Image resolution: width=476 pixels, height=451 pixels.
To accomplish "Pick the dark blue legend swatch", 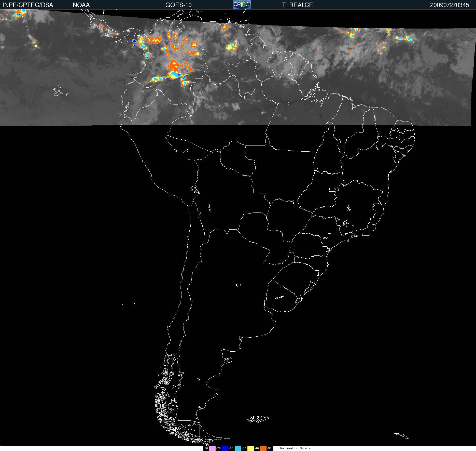I will 225,448.
